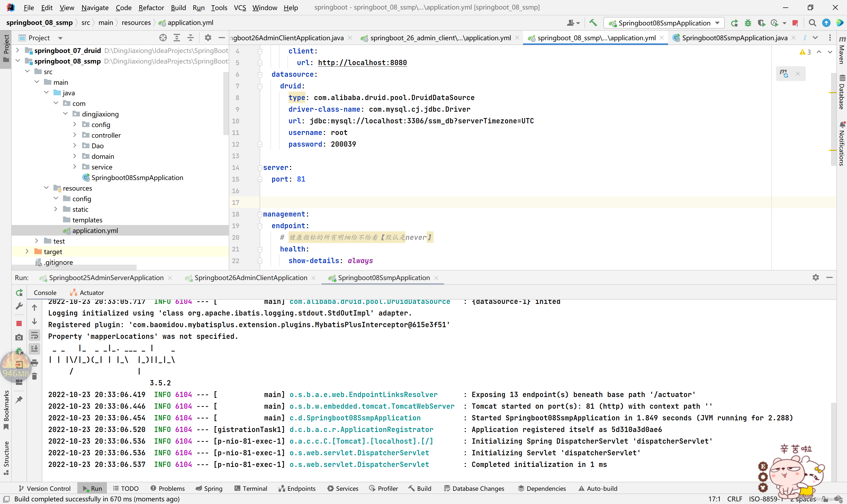Viewport: 847px width, 504px height.
Task: Click line separator CRLF in status bar
Action: tap(735, 499)
